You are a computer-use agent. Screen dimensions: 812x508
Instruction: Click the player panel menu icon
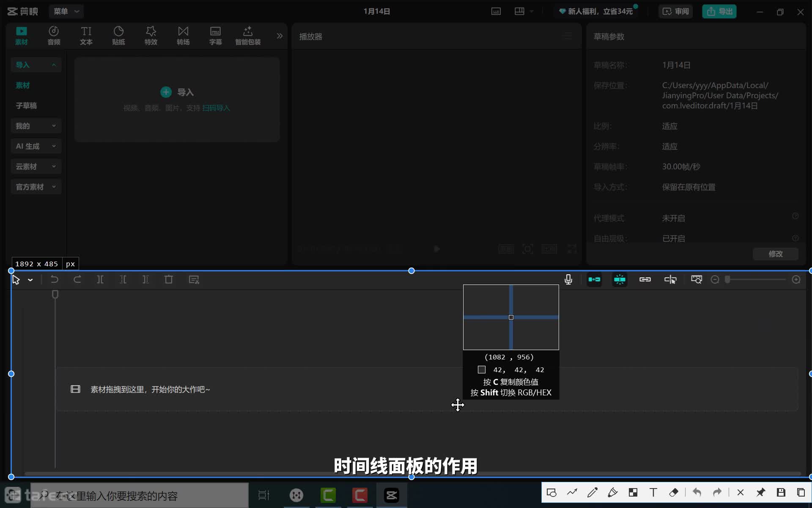pyautogui.click(x=568, y=36)
